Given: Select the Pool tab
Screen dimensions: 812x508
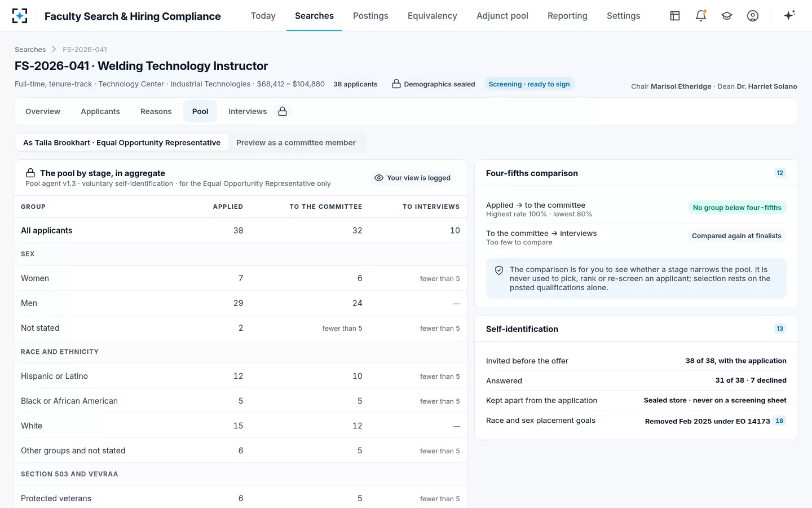Looking at the screenshot, I should (200, 111).
